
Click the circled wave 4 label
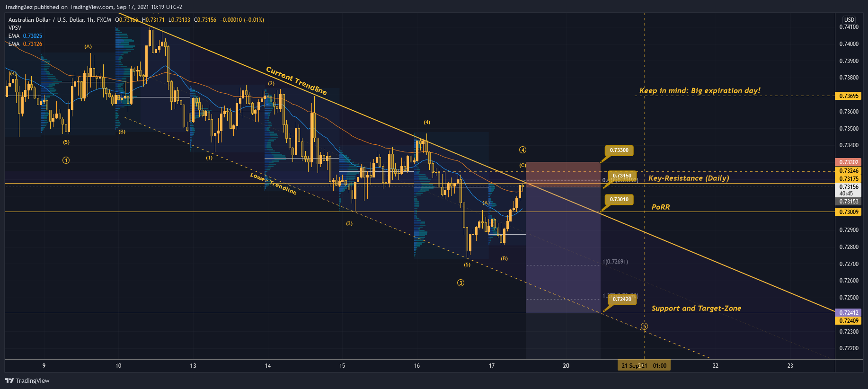(523, 150)
